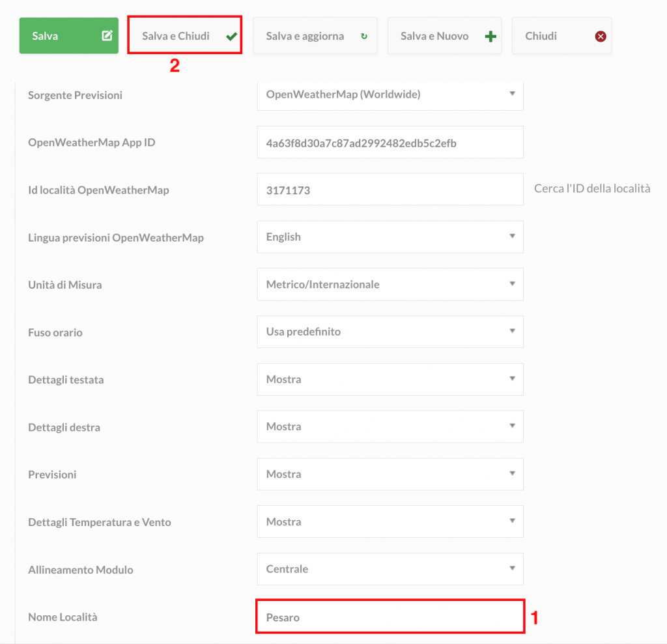Click the Dettagli testata label
This screenshot has height=644, width=667.
pyautogui.click(x=66, y=379)
